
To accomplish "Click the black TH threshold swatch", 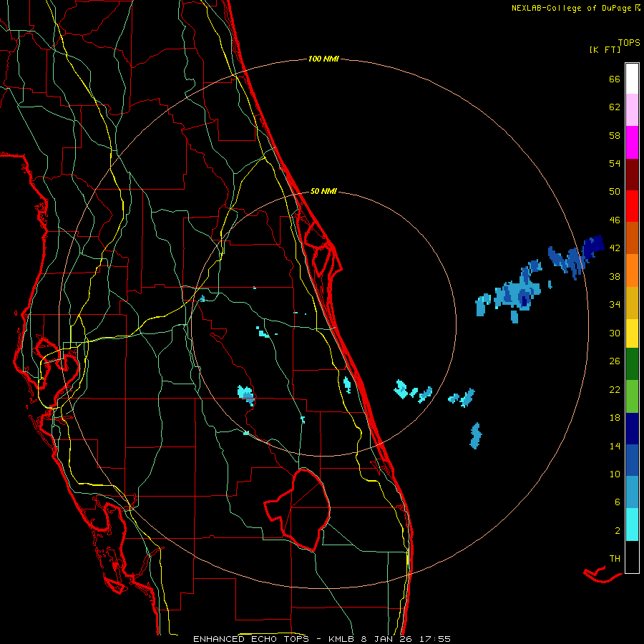I will click(x=632, y=557).
